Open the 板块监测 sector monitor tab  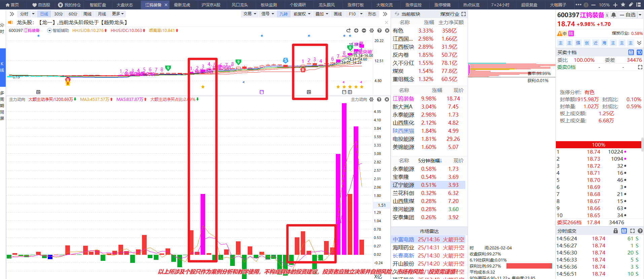pos(269,5)
